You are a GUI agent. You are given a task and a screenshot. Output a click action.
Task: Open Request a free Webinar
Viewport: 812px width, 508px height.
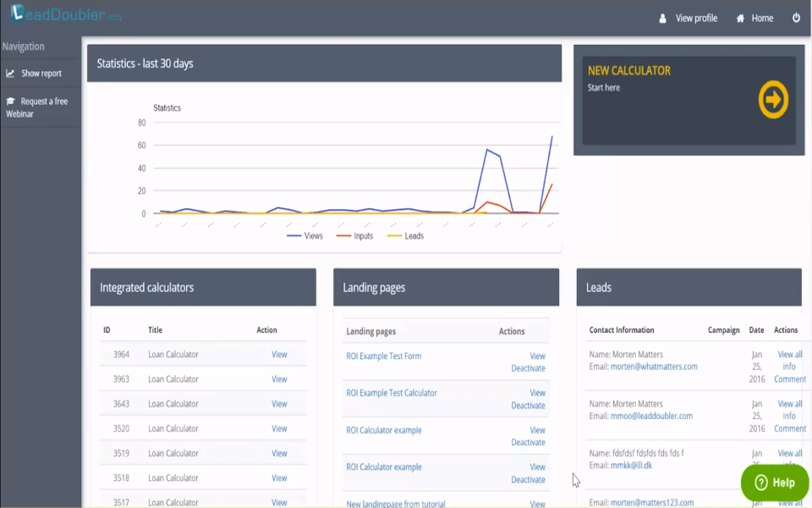pyautogui.click(x=36, y=108)
